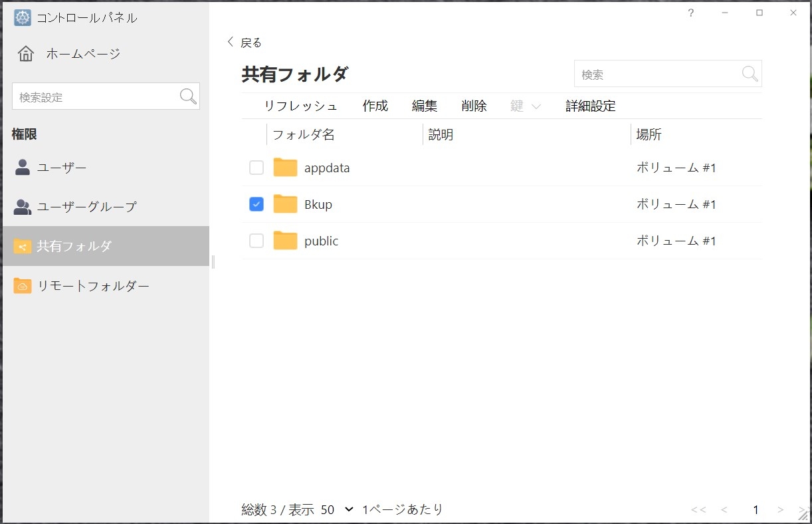812x524 pixels.
Task: Go back using the 戻る chevron
Action: click(231, 42)
